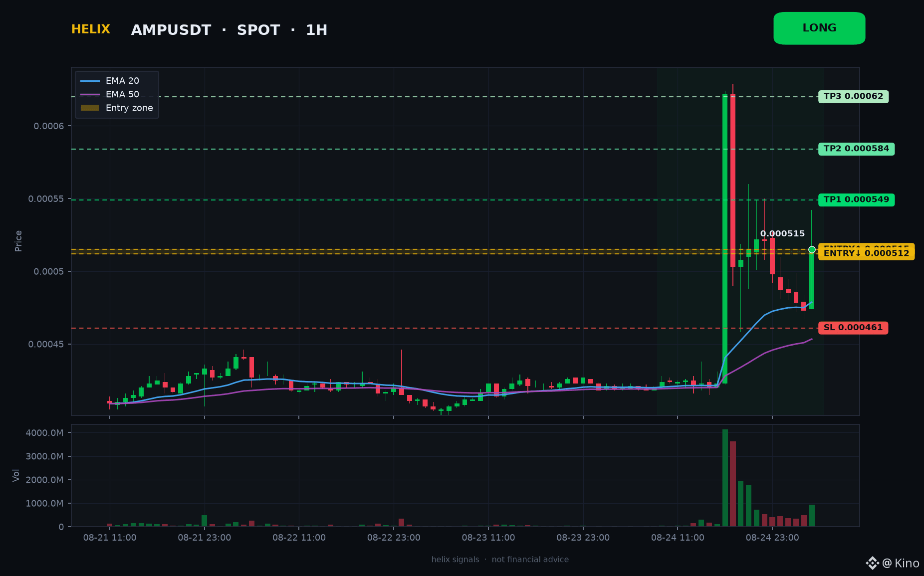
Task: Click the 0.000515 price annotation on chart
Action: pyautogui.click(x=782, y=233)
